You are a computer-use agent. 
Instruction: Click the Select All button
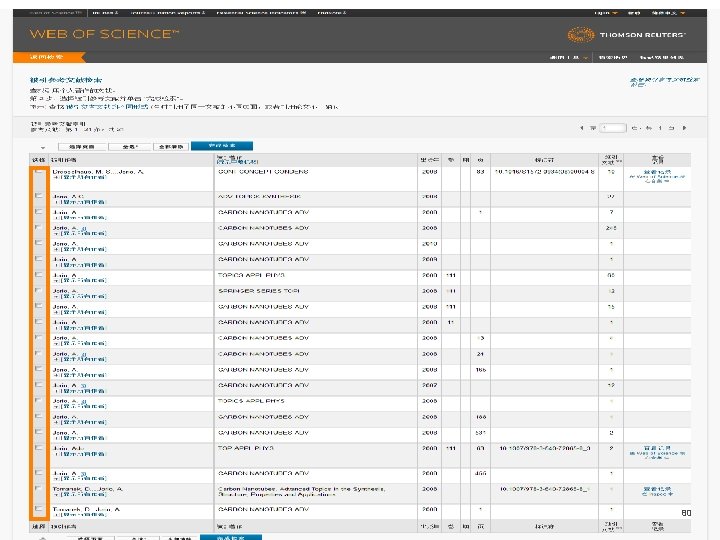pos(130,146)
